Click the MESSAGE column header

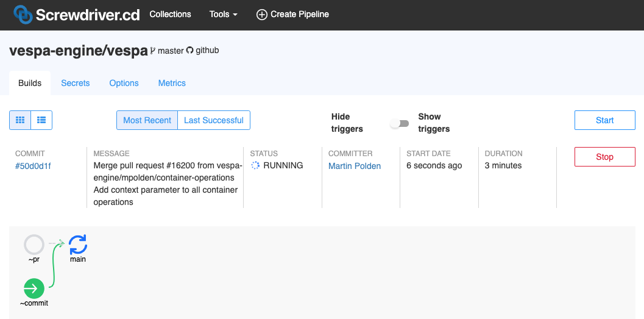click(x=111, y=153)
